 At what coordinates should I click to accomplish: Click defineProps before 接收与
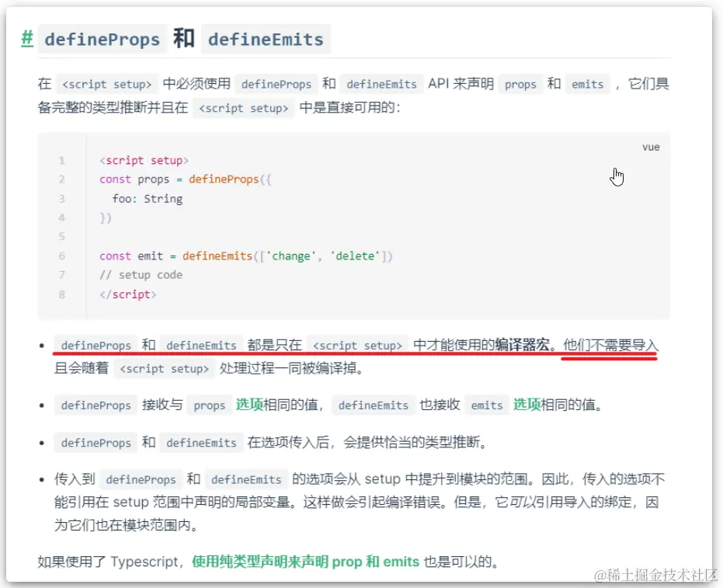(96, 405)
